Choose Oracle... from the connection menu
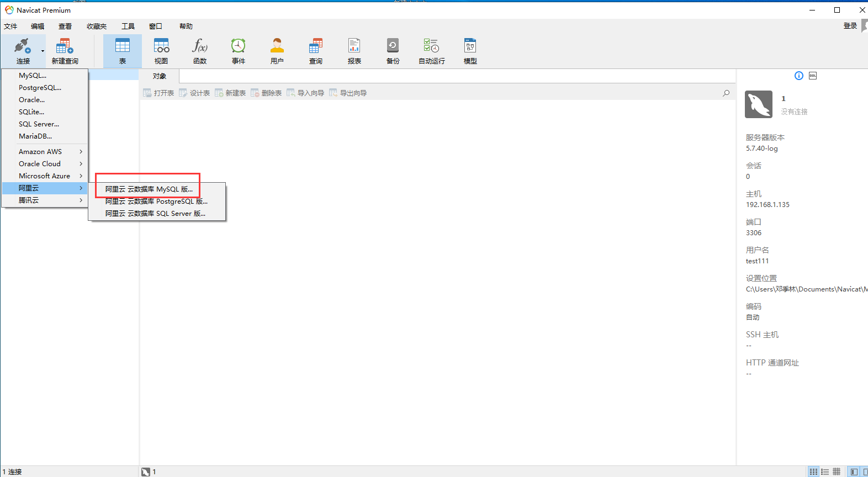The height and width of the screenshot is (477, 868). pyautogui.click(x=45, y=100)
